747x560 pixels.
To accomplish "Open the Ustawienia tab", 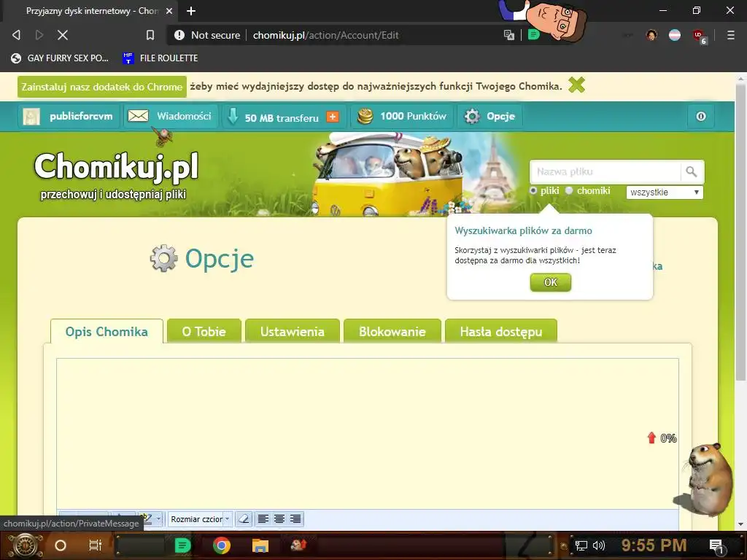I will click(x=292, y=332).
